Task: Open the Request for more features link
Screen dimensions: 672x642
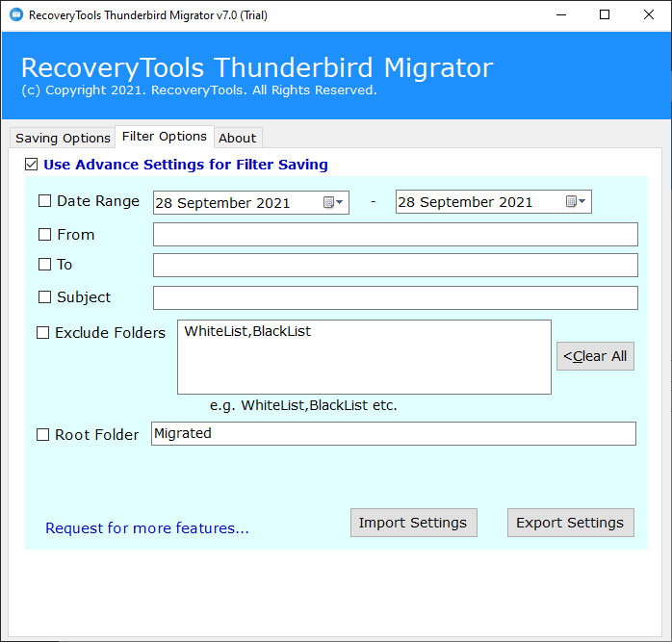Action: [146, 528]
